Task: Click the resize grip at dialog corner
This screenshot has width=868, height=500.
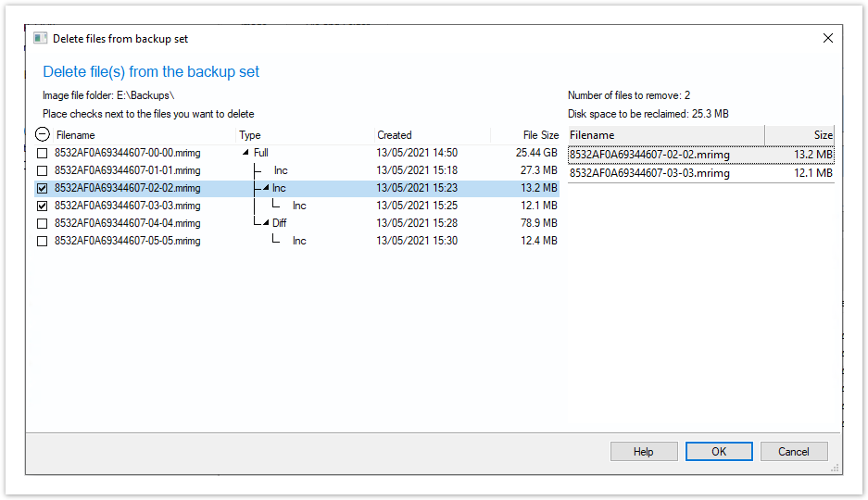Action: pyautogui.click(x=835, y=468)
